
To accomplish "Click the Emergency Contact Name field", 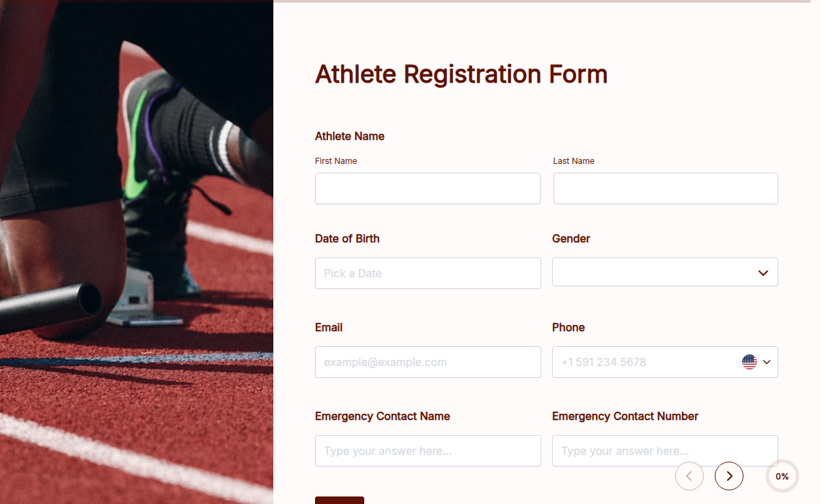I will click(427, 451).
